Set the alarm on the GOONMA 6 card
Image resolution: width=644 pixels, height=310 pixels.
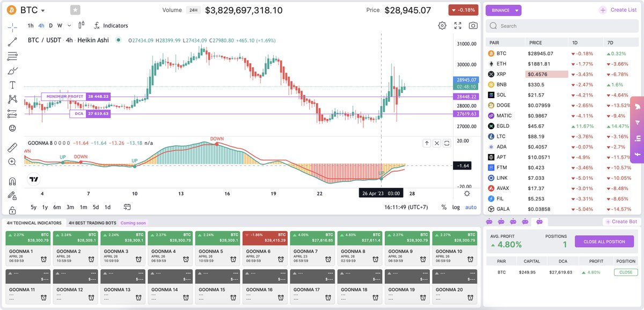tap(281, 260)
